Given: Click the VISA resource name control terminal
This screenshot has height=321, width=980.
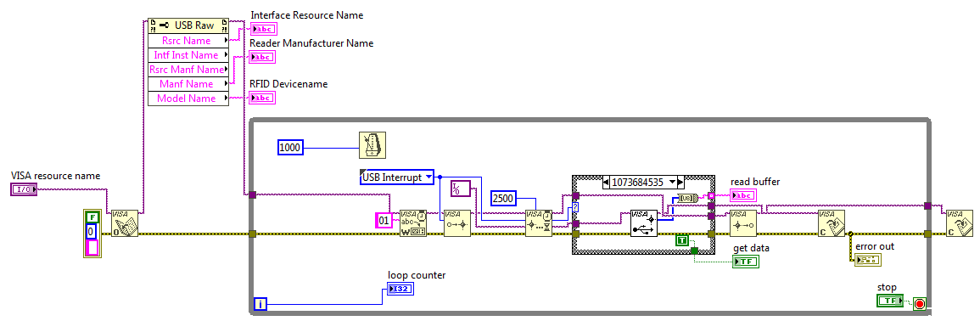Looking at the screenshot, I should (x=24, y=189).
